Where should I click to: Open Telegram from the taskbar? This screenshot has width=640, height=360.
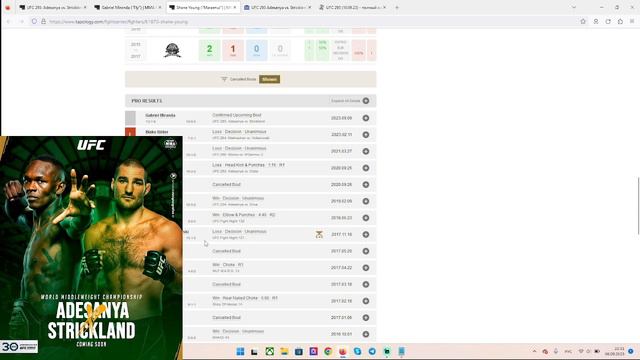tap(372, 351)
